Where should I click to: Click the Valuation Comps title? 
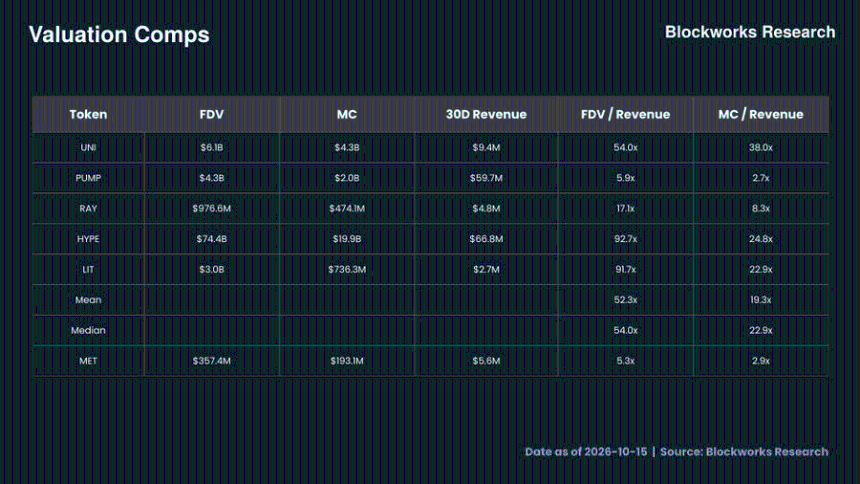pos(119,35)
